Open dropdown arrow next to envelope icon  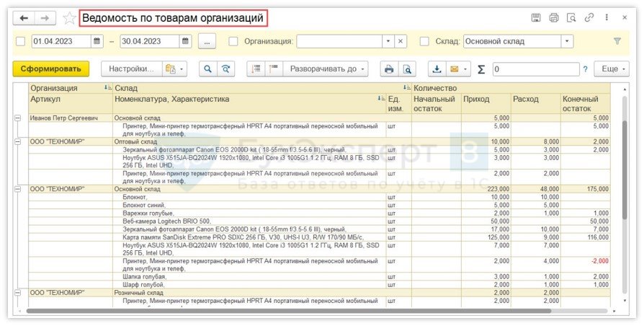[466, 69]
